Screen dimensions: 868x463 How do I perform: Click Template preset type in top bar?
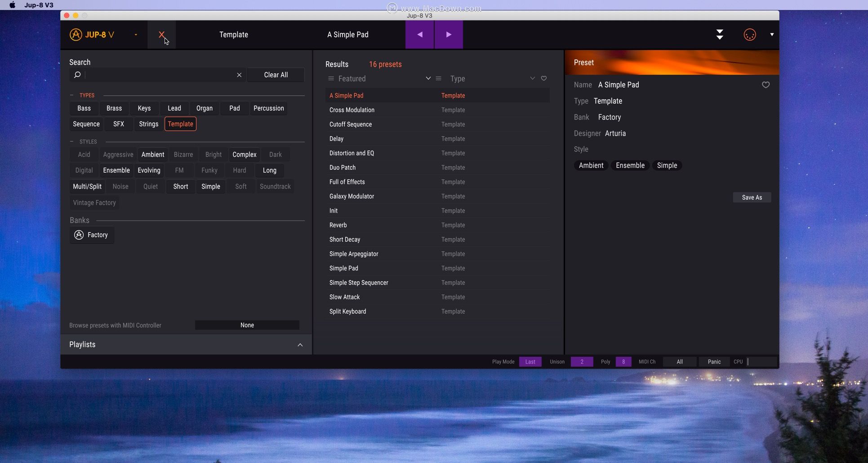(x=234, y=35)
